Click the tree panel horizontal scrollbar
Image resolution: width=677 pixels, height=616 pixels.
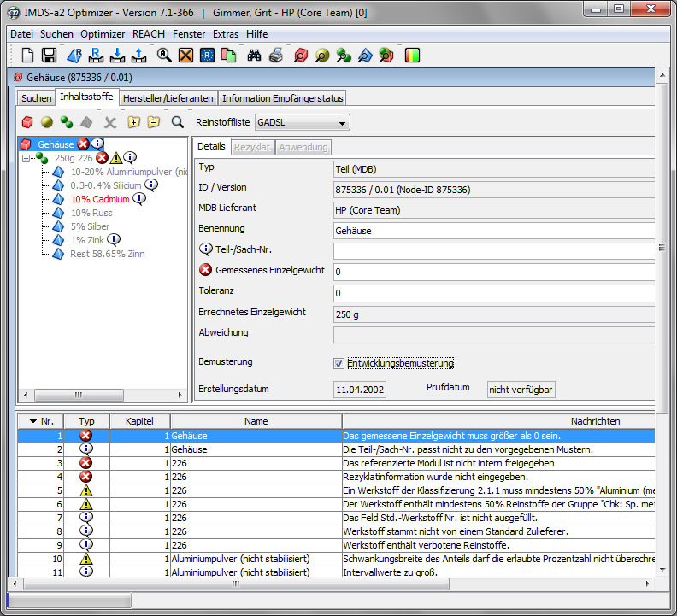[79, 395]
